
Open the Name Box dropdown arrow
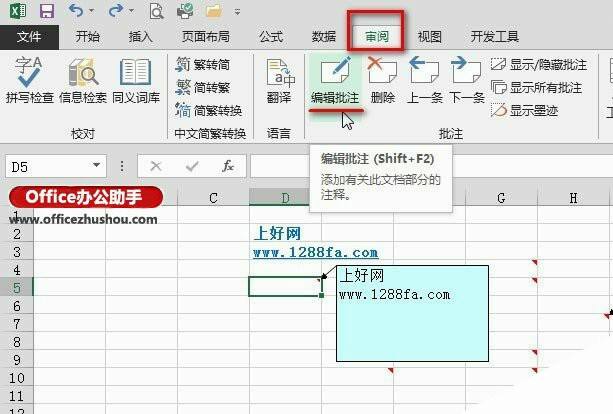tap(96, 165)
